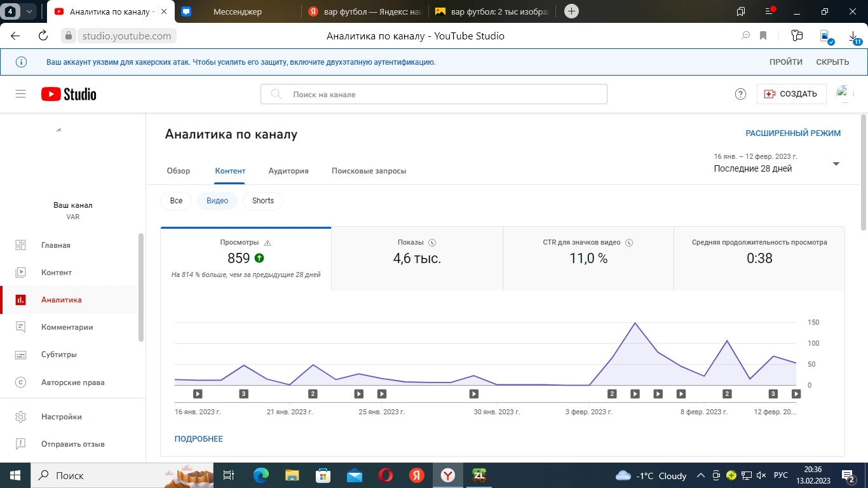Select the Shorts filter chip
Image resolution: width=868 pixels, height=488 pixels.
pos(262,201)
